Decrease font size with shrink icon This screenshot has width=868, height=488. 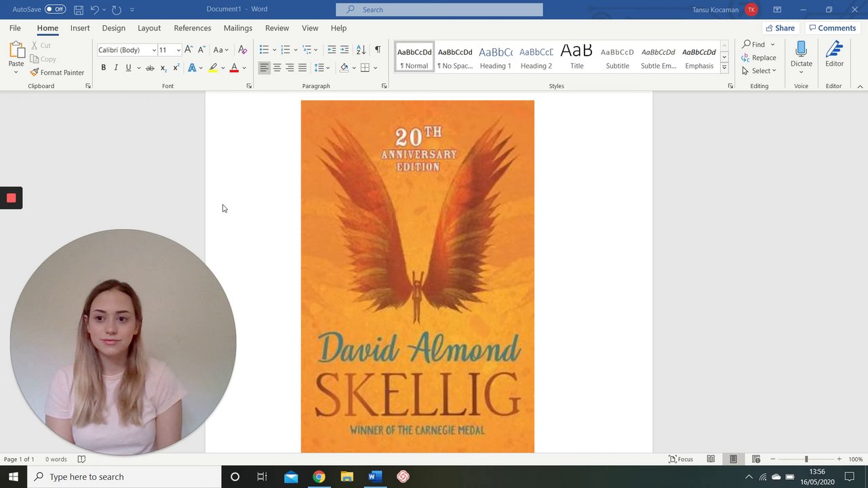pyautogui.click(x=201, y=49)
